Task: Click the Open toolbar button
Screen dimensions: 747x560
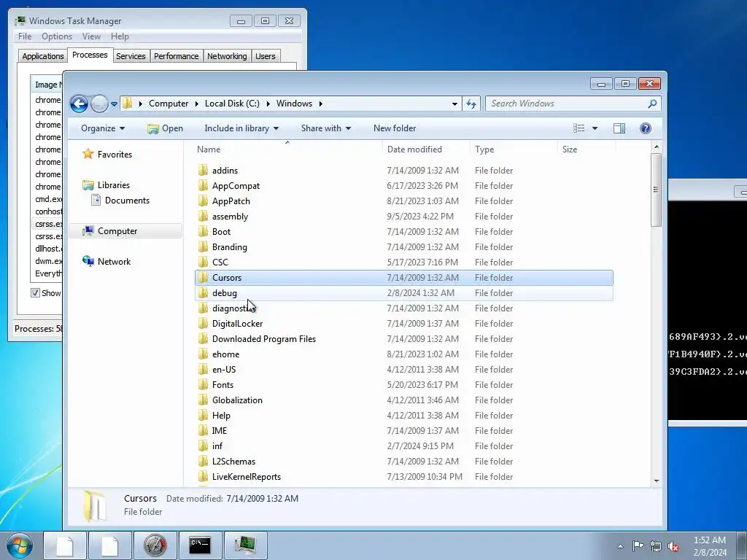Action: pos(166,128)
